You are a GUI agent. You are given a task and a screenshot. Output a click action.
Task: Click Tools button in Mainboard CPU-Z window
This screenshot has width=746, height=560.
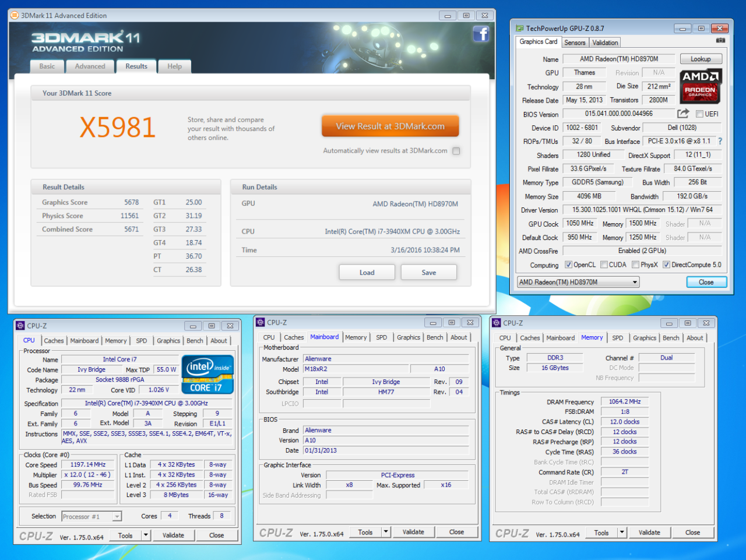[x=365, y=531]
